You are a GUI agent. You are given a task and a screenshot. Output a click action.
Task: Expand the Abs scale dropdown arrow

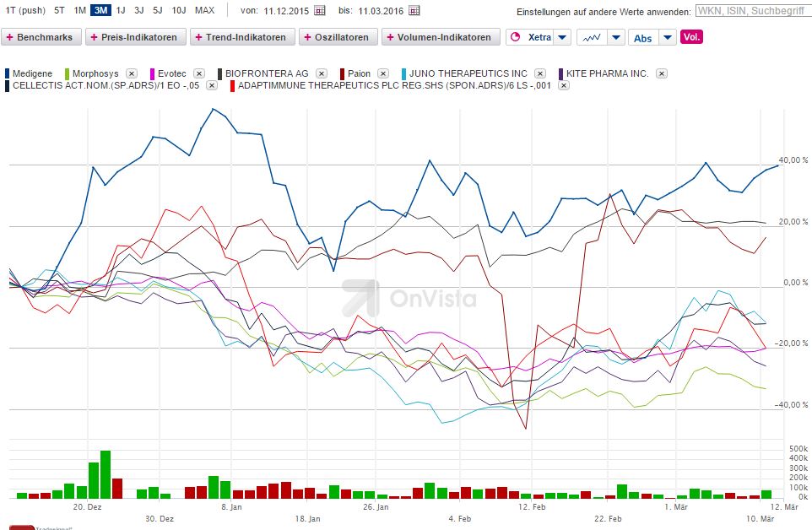pyautogui.click(x=668, y=37)
